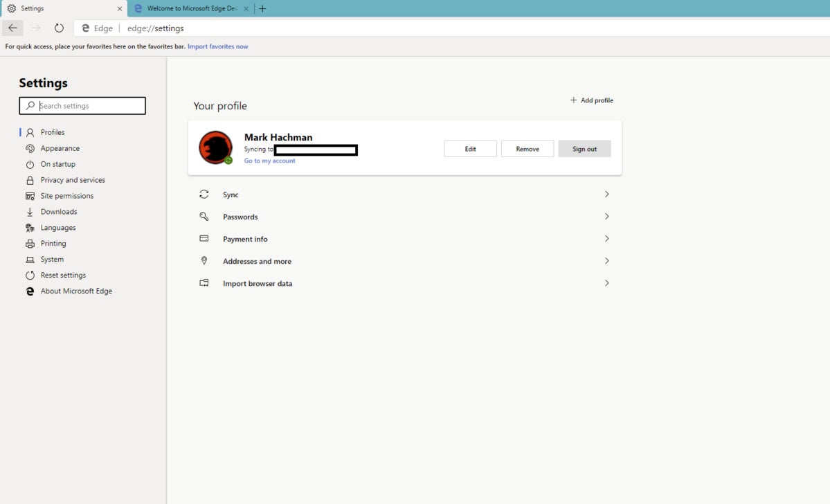Open the Addresses and more label

pyautogui.click(x=258, y=262)
